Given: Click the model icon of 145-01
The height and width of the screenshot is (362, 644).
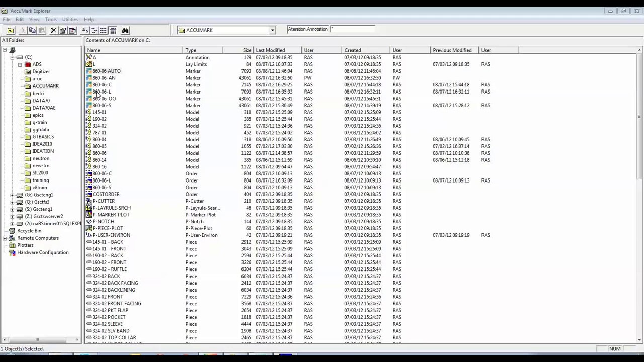Looking at the screenshot, I should (89, 112).
